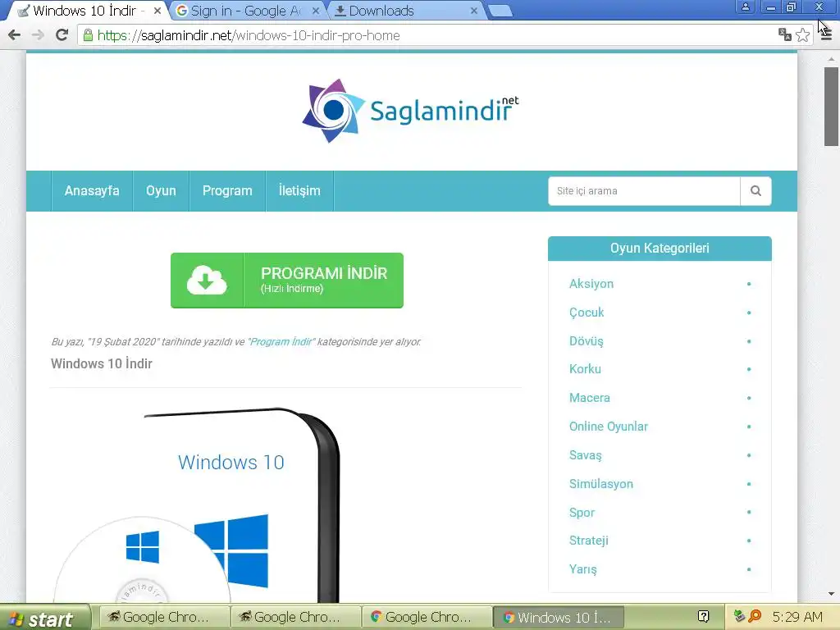Image resolution: width=840 pixels, height=630 pixels.
Task: Open the Windows Start button
Action: coord(45,619)
